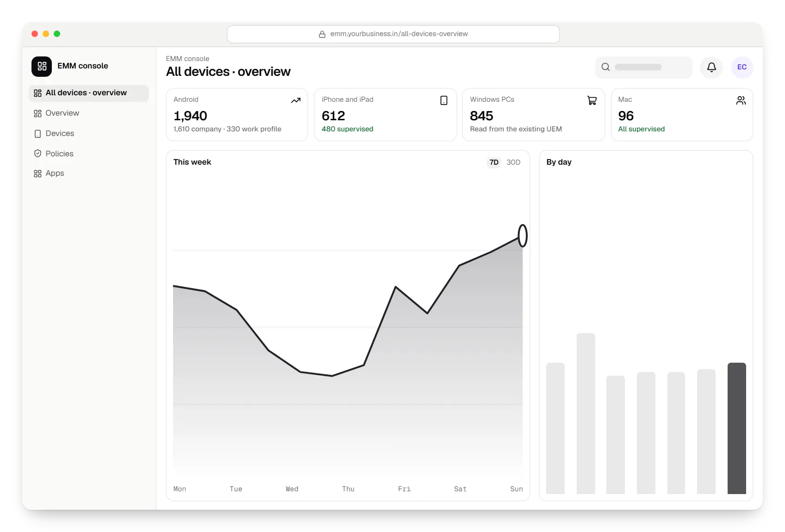Image resolution: width=785 pixels, height=532 pixels.
Task: Open Overview in the sidebar
Action: click(89, 113)
